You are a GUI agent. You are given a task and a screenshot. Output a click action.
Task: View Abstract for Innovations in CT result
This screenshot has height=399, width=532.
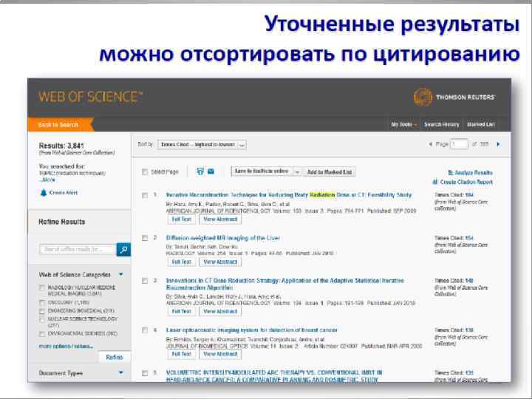point(220,312)
